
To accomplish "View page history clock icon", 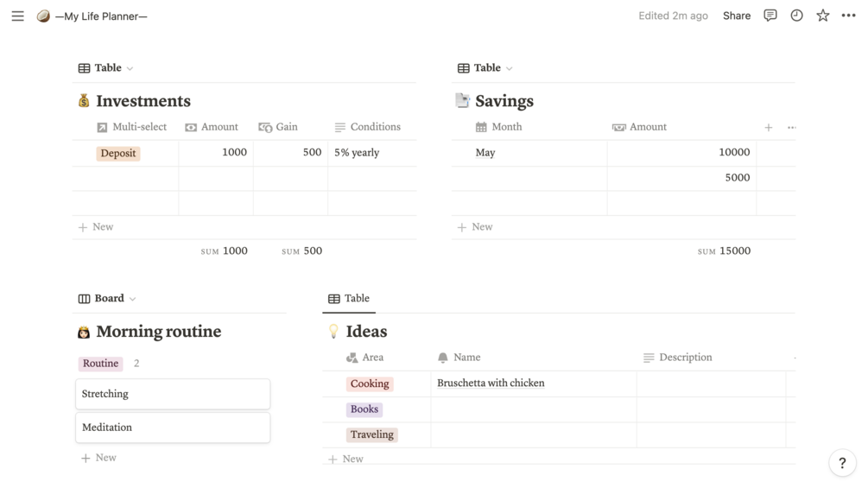I will [x=796, y=16].
